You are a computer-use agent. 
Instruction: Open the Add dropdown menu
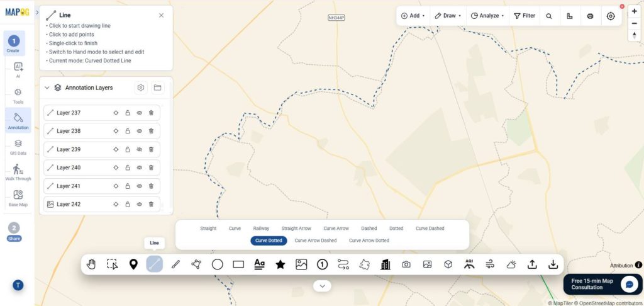(x=413, y=16)
